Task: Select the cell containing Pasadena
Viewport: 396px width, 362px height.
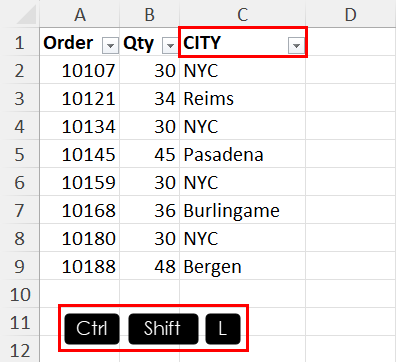Action: pyautogui.click(x=243, y=154)
